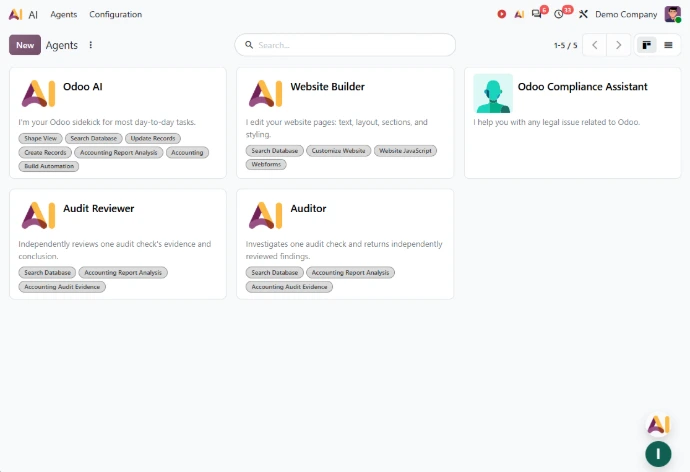Open the Configuration menu
Viewport: 690px width, 472px height.
116,15
